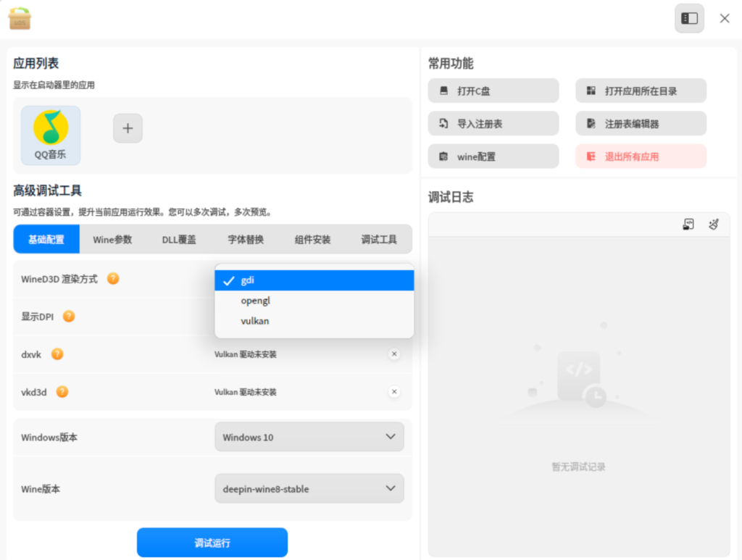The height and width of the screenshot is (560, 742).
Task: Toggle the sidebar panel icon in title bar
Action: (x=689, y=18)
